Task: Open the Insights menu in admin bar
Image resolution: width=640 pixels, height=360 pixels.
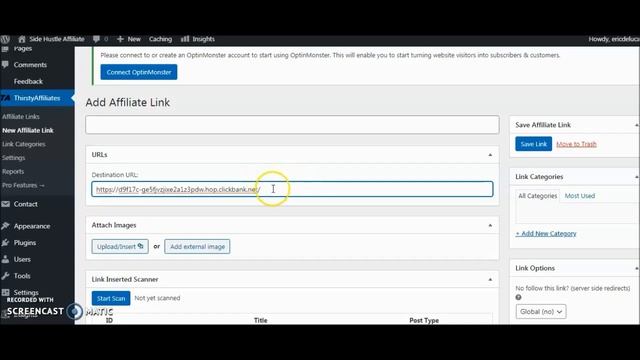Action: (x=203, y=39)
